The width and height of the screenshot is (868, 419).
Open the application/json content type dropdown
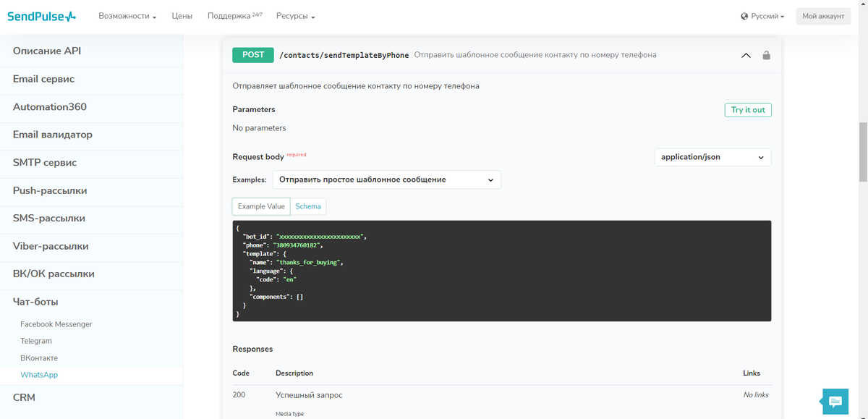tap(712, 157)
